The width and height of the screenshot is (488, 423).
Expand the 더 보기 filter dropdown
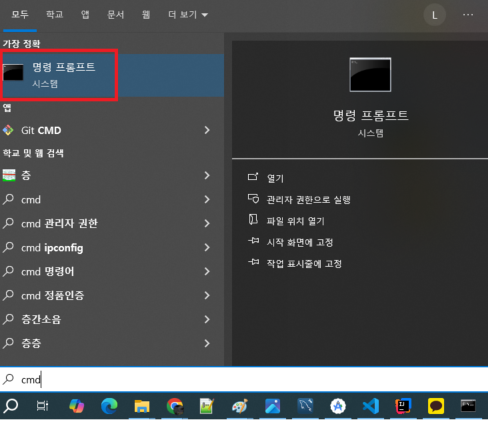(x=188, y=15)
